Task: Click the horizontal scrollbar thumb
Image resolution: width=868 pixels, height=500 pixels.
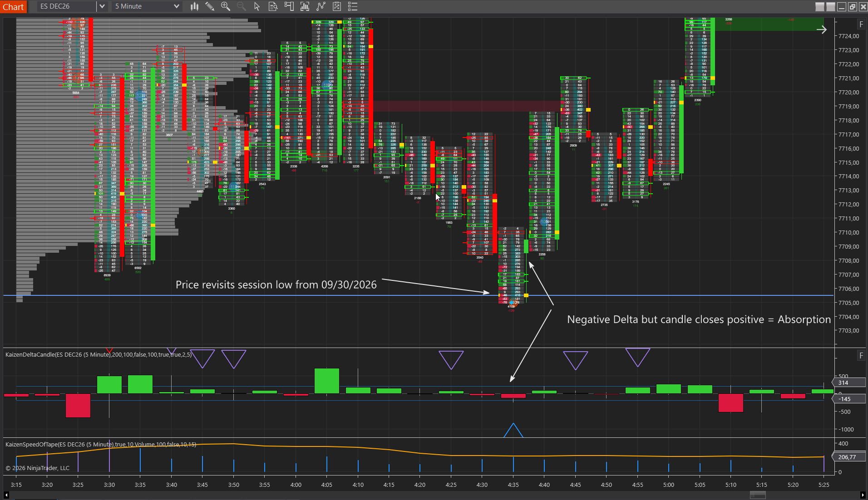Action: coord(758,495)
